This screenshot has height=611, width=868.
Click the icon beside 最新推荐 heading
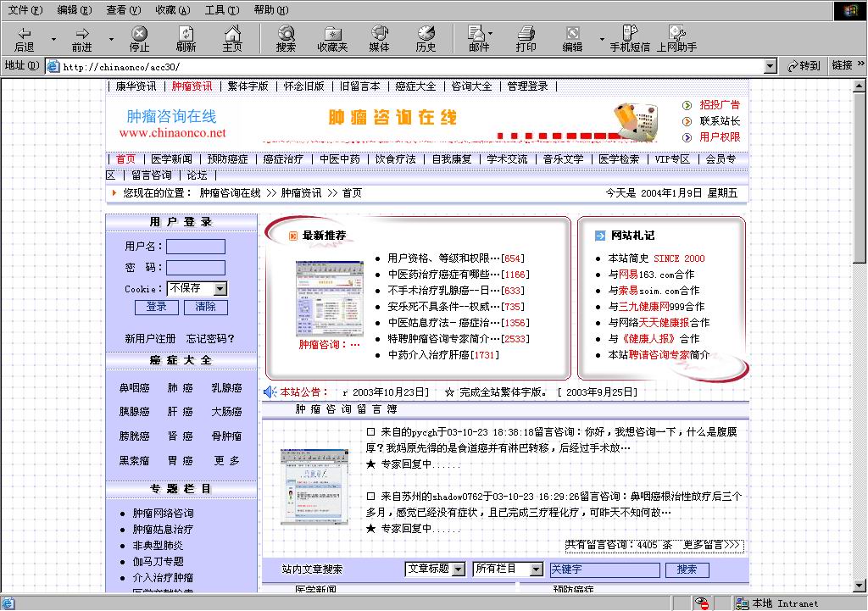pos(293,236)
